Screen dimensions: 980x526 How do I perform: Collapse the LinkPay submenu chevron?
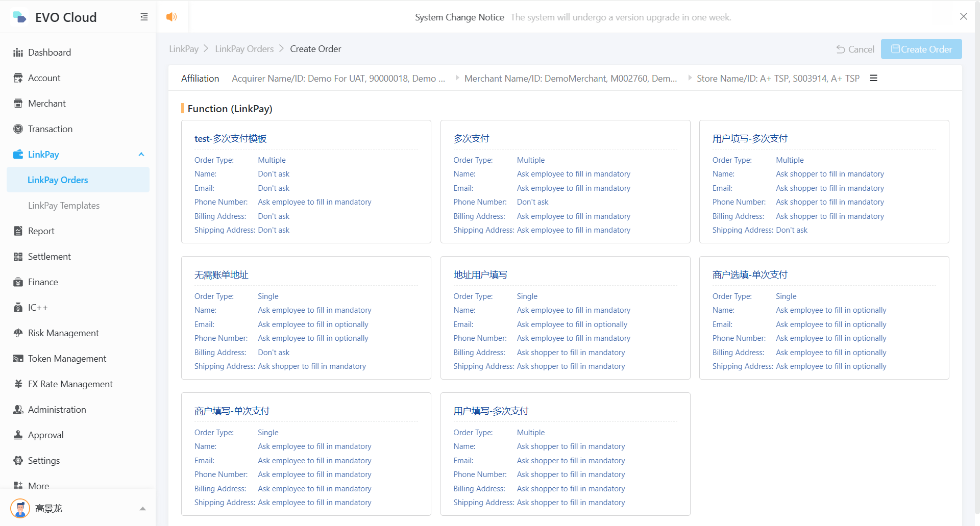[141, 155]
